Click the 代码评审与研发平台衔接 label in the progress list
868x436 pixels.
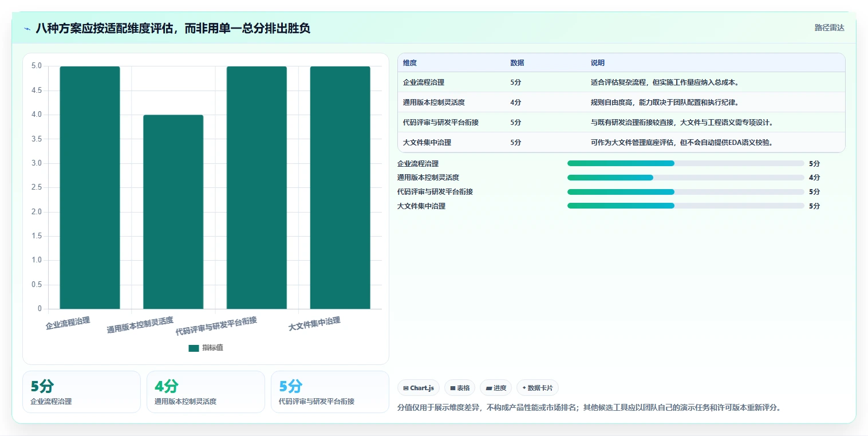coord(435,192)
